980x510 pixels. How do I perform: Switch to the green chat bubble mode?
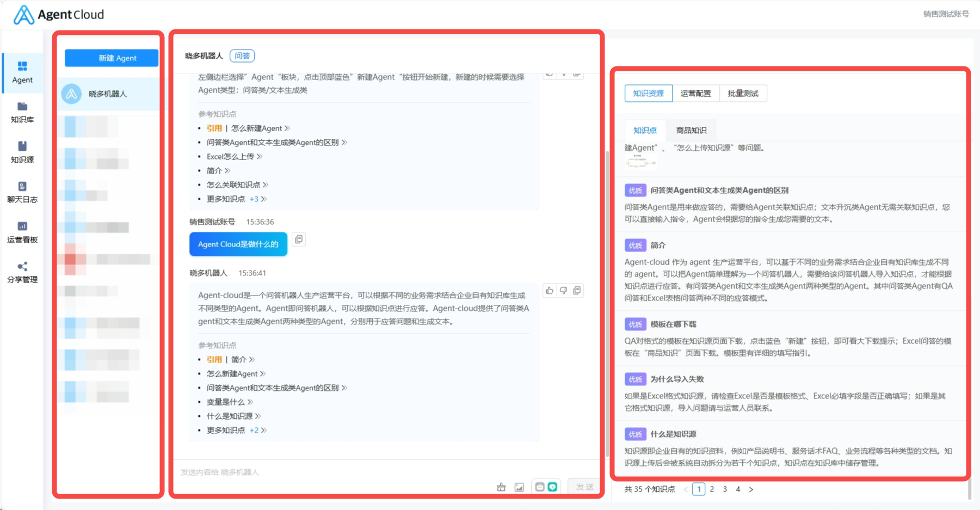[x=553, y=487]
